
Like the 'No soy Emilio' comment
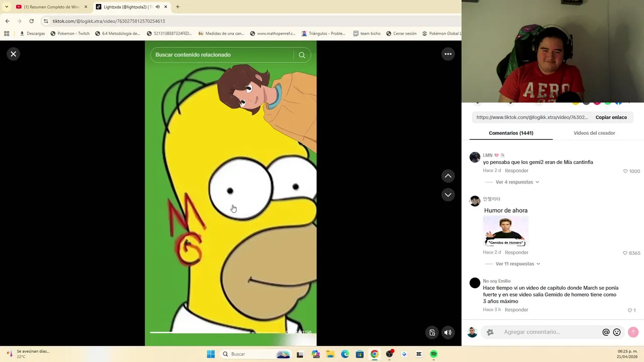pyautogui.click(x=629, y=310)
